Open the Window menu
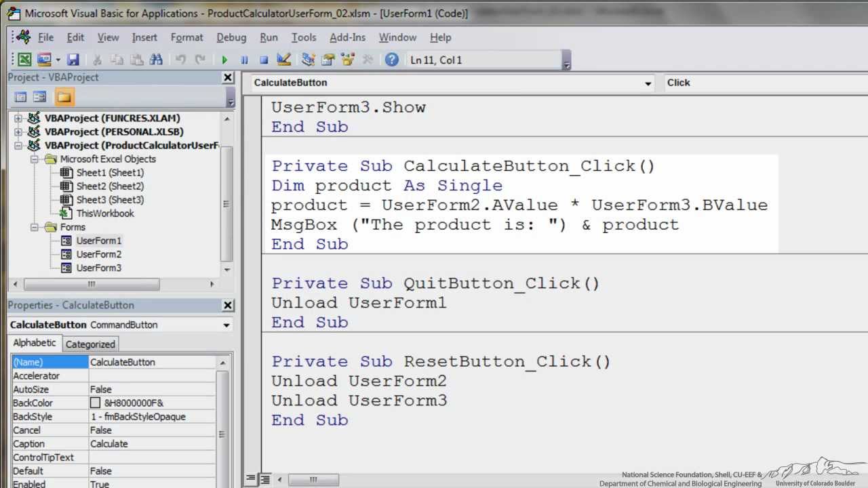 click(x=397, y=37)
